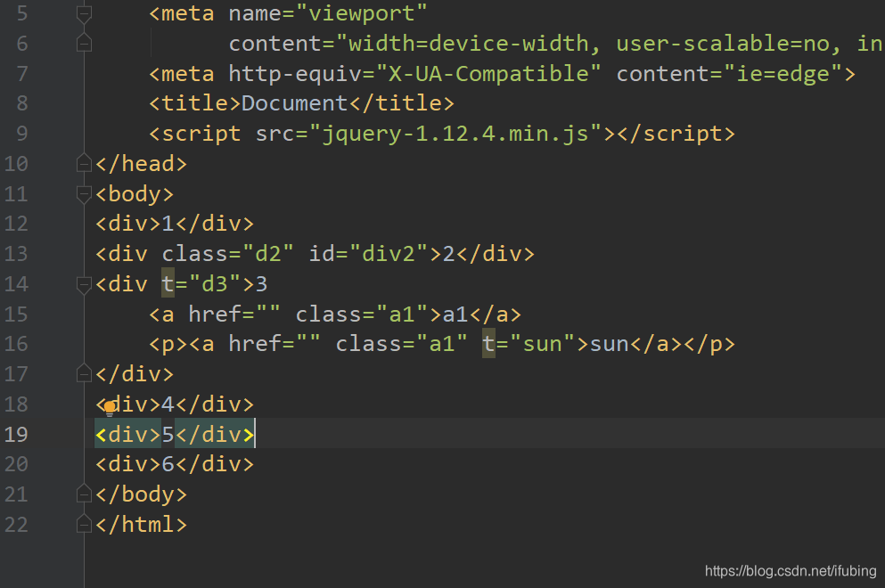Click the sun link text before </a></p>
Screen dimensions: 885x588
pos(609,344)
